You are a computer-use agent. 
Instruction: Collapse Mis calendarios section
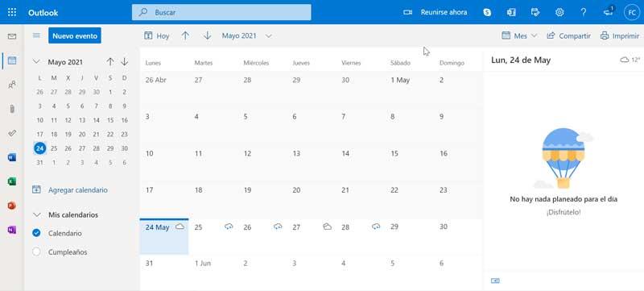pos(36,215)
